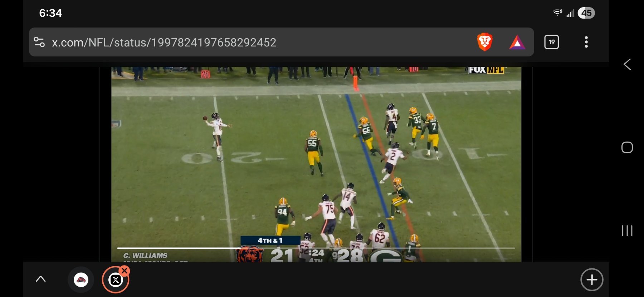Tap the football video to show controls
Viewport: 644px width, 297px height.
click(316, 161)
